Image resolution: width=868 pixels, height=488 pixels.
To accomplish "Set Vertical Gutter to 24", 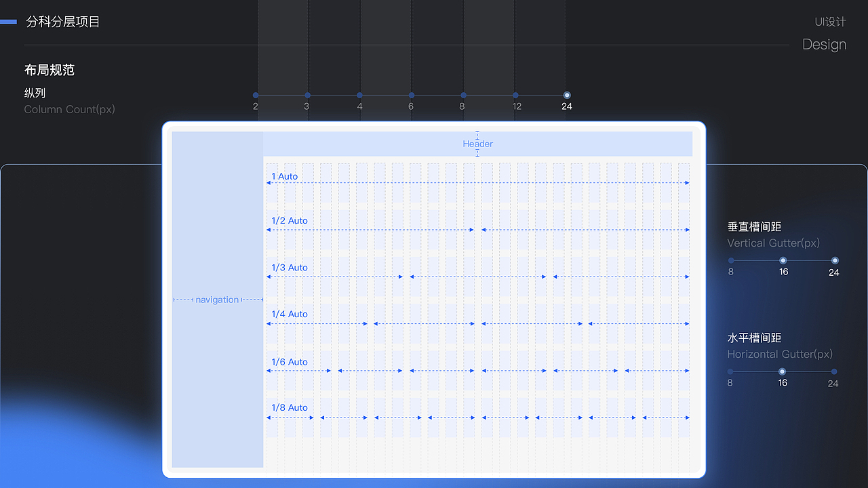I will click(835, 260).
